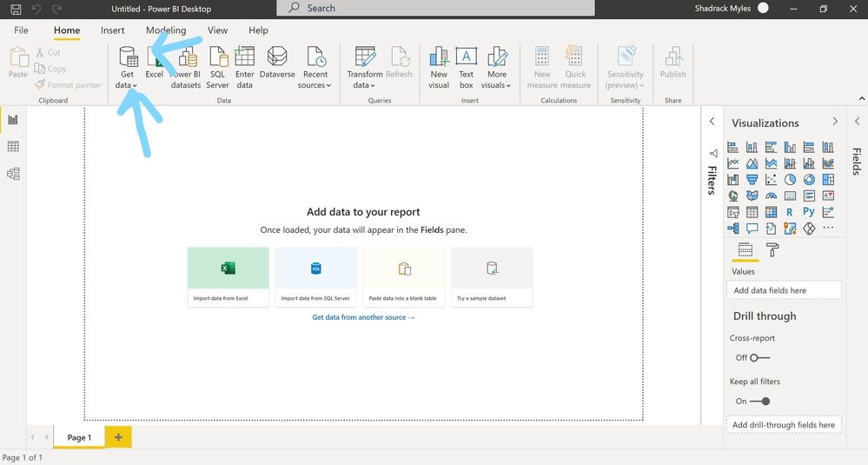
Task: Add a Matrix visual
Action: (771, 212)
